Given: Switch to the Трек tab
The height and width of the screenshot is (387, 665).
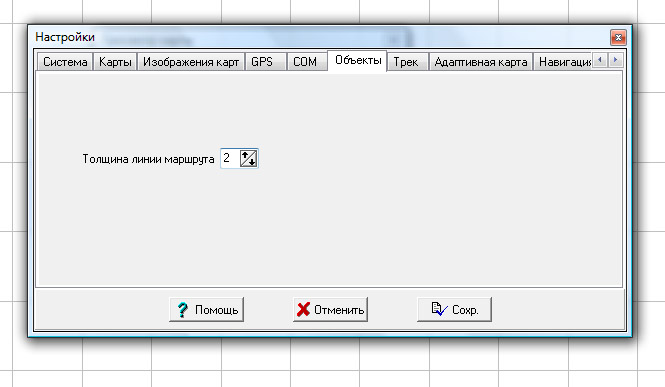Looking at the screenshot, I should [408, 62].
